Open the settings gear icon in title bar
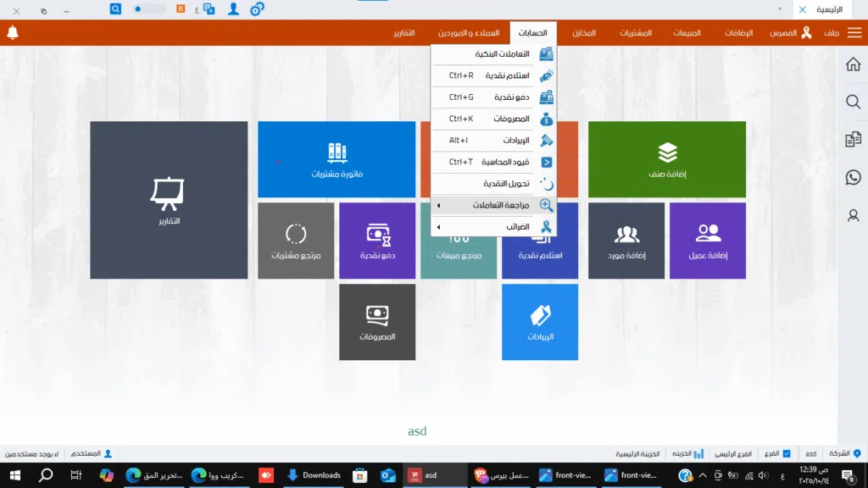868x488 pixels. (256, 9)
